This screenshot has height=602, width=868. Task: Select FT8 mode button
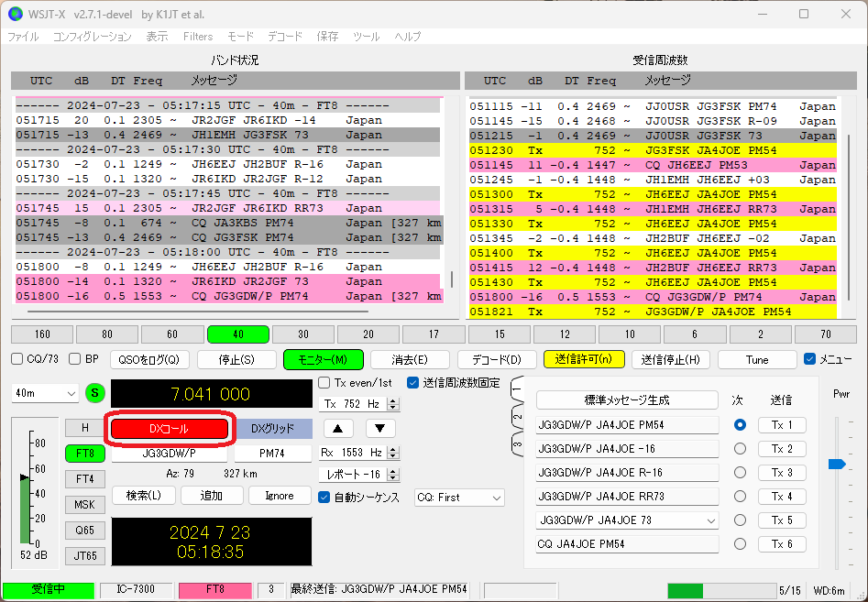tap(84, 454)
